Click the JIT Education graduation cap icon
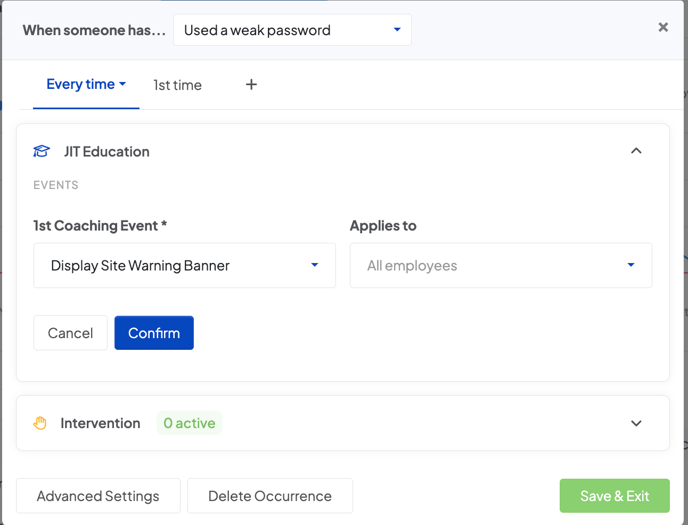Viewport: 688px width, 525px height. (x=42, y=151)
